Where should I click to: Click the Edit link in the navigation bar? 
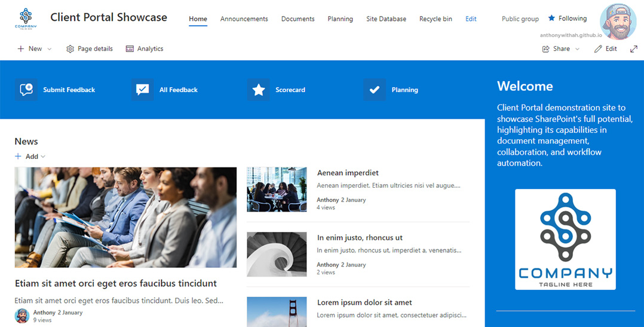tap(471, 19)
